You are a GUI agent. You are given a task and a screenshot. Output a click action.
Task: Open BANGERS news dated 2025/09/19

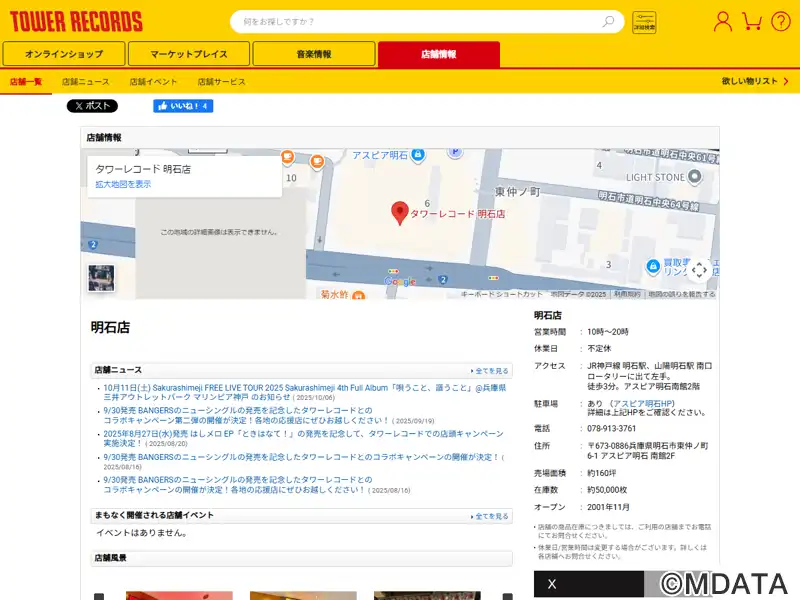247,415
